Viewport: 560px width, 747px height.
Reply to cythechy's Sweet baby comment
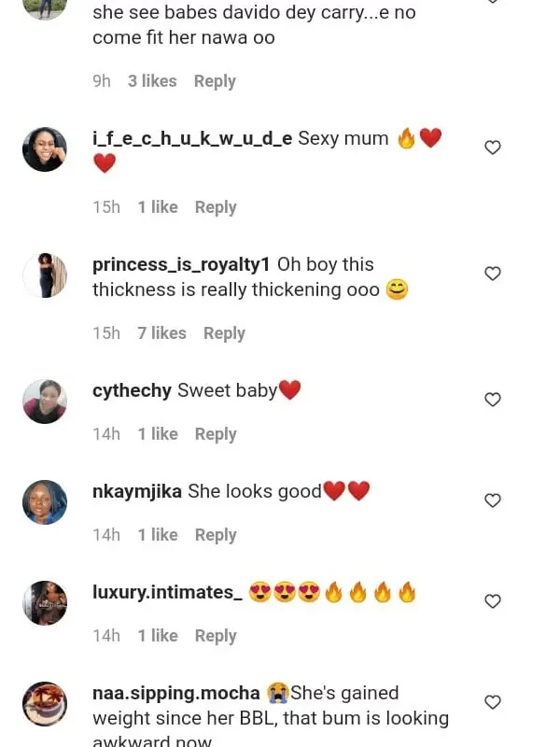pyautogui.click(x=216, y=434)
